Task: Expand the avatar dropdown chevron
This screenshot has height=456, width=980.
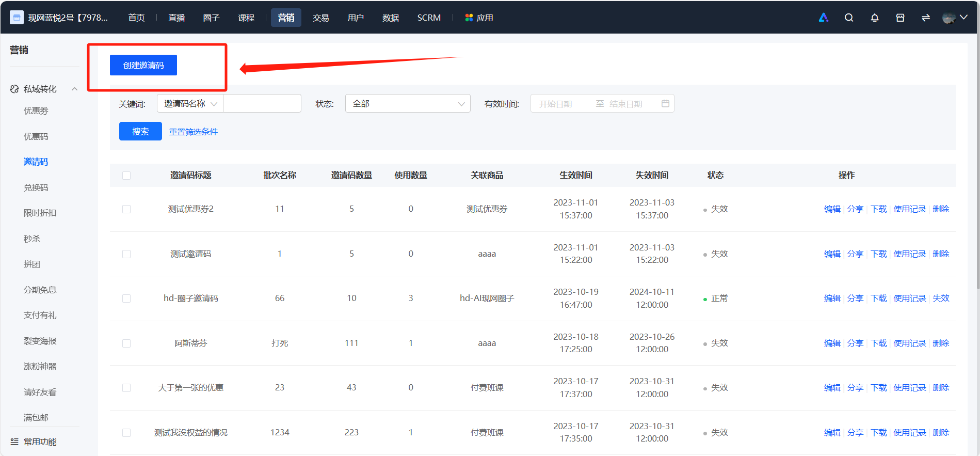Action: [x=963, y=17]
